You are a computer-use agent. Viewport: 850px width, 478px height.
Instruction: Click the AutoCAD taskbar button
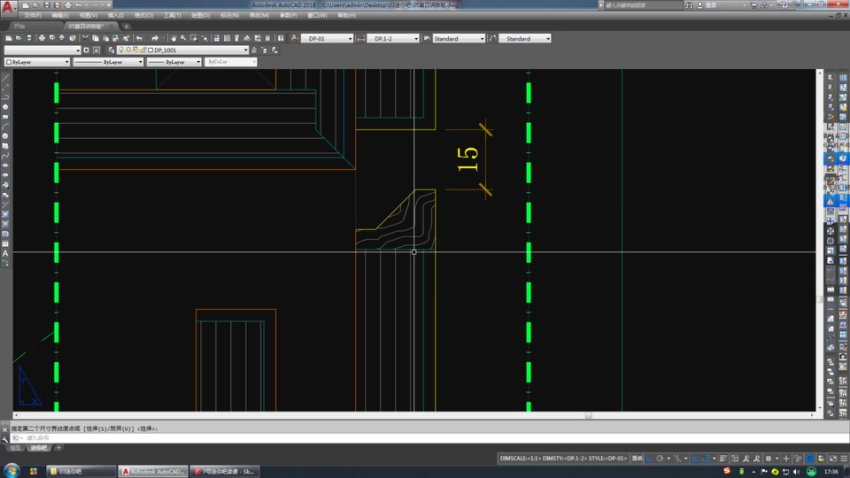click(x=153, y=470)
